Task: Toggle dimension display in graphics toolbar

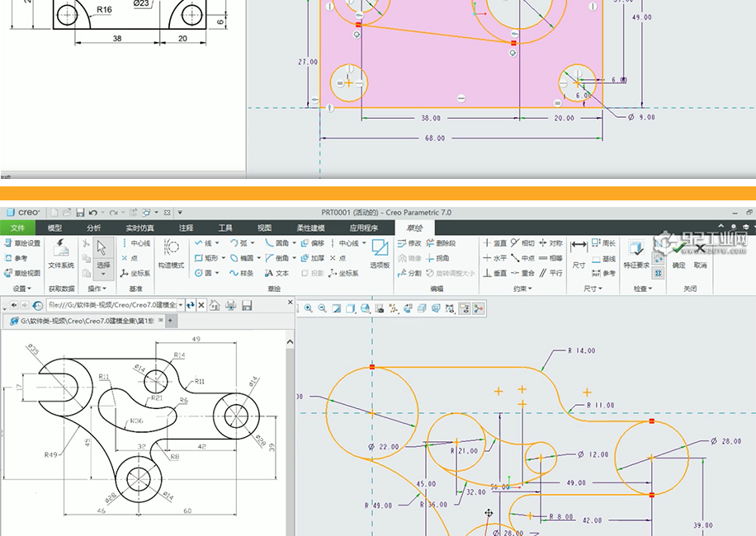Action: click(x=450, y=308)
